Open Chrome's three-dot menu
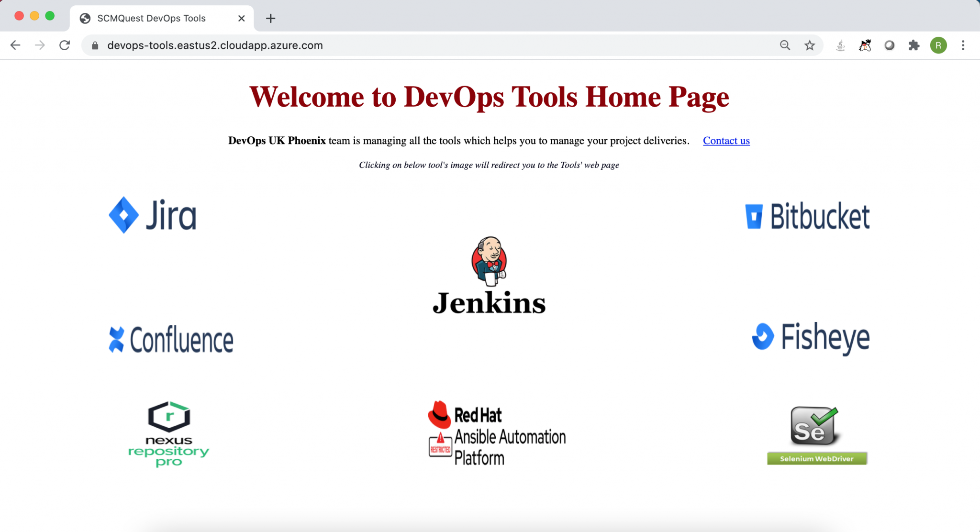Screen dimensions: 980x532 click(x=962, y=45)
